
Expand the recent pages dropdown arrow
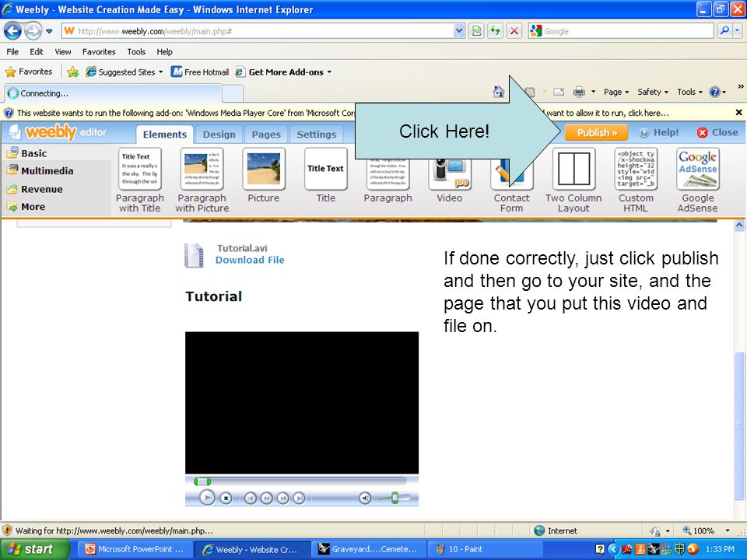[x=50, y=32]
